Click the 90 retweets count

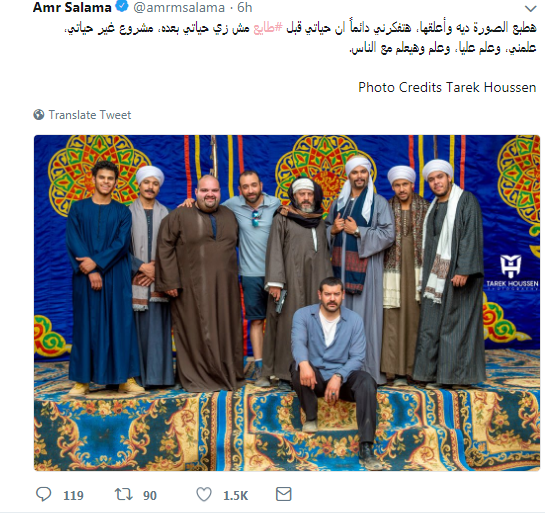tap(150, 495)
